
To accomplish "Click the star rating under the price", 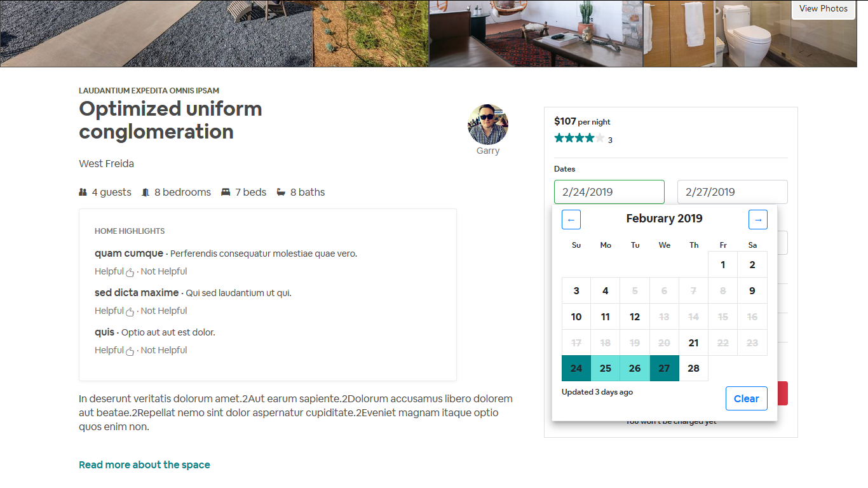I will tap(579, 139).
